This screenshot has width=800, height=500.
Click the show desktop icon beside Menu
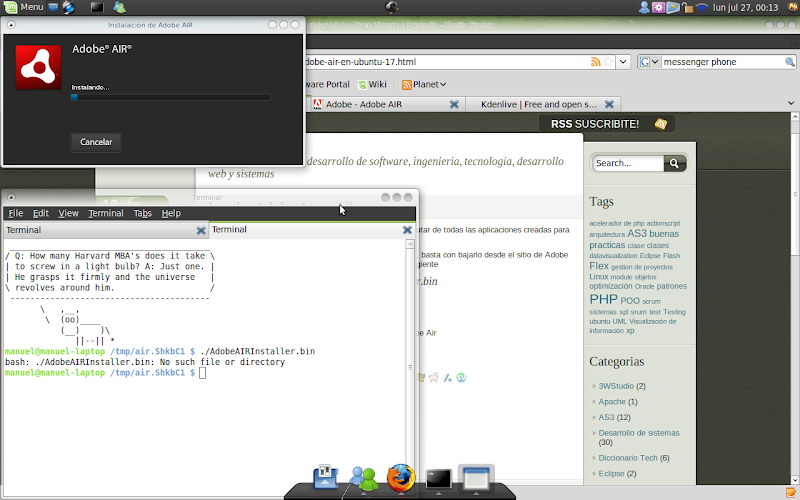point(53,7)
